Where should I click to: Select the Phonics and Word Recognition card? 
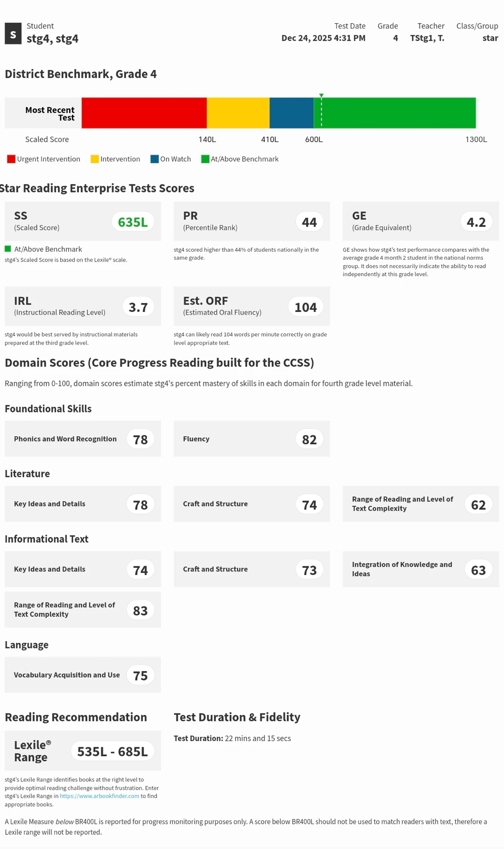click(83, 439)
